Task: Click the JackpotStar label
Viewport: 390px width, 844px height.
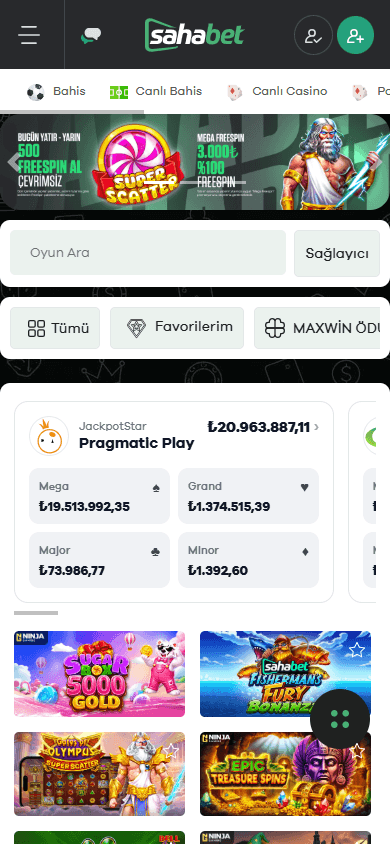Action: (x=112, y=426)
